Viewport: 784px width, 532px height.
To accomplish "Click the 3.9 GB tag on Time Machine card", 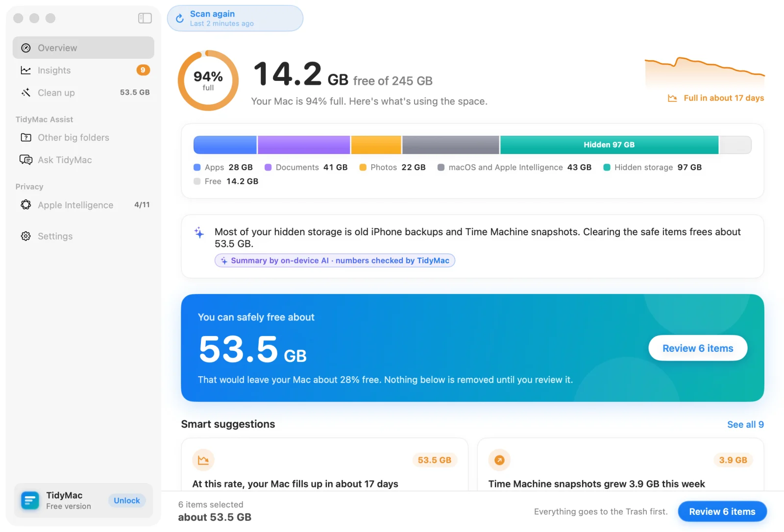I will pos(733,460).
